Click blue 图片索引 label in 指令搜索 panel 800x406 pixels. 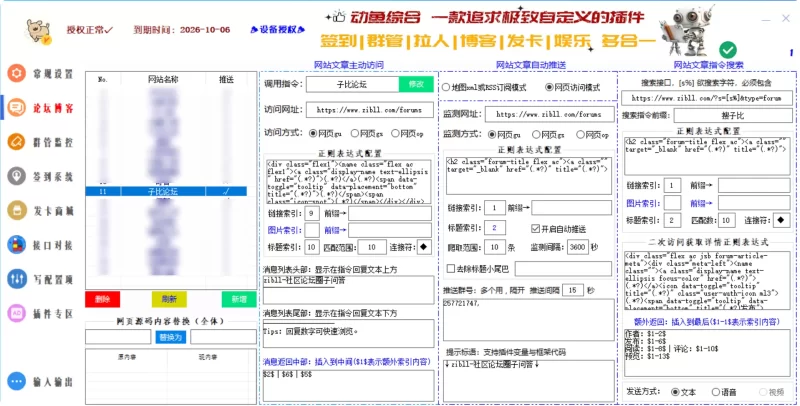[x=643, y=203]
